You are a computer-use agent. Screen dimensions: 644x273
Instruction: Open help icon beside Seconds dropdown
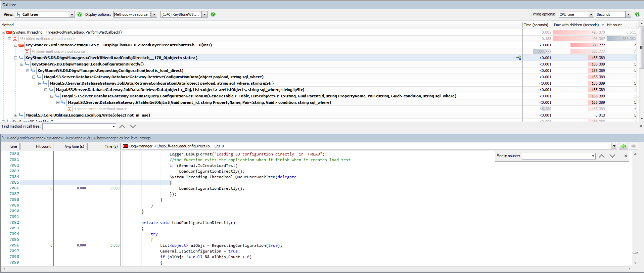[637, 14]
